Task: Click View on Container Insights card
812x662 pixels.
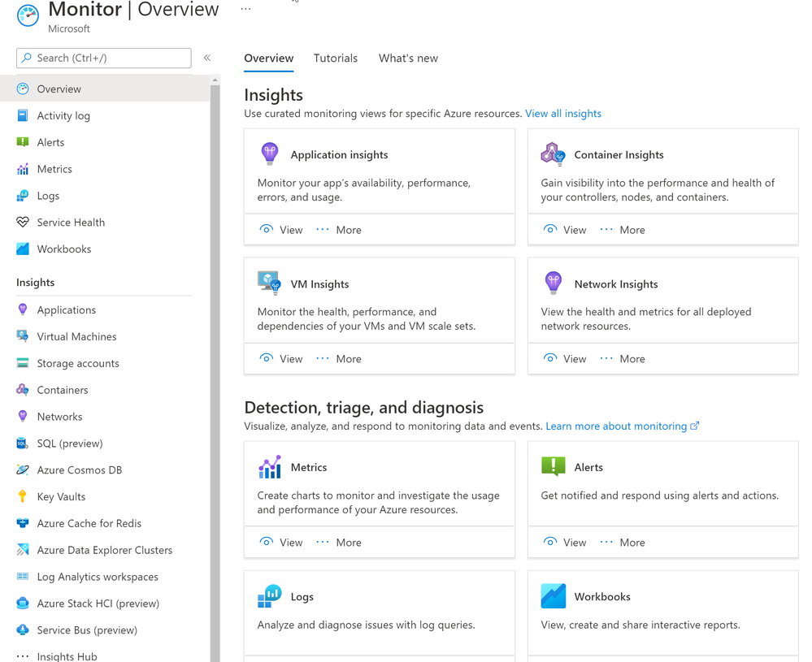Action: click(x=564, y=230)
